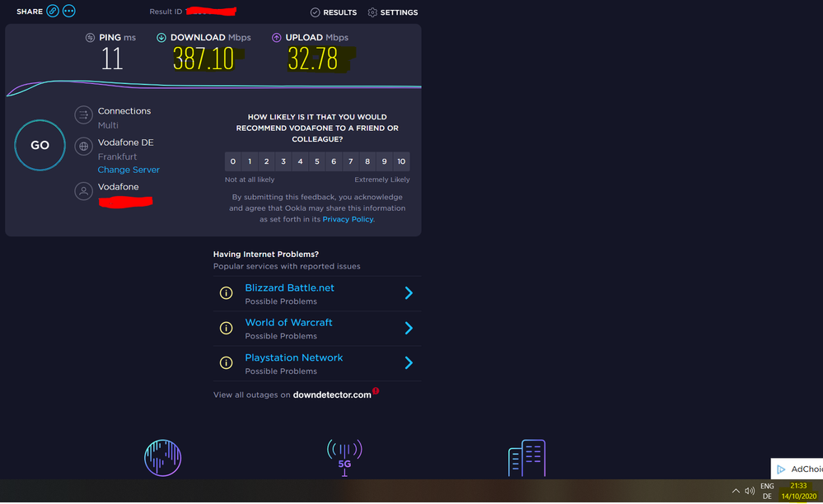Expand Playstation Network row chevron

click(409, 363)
